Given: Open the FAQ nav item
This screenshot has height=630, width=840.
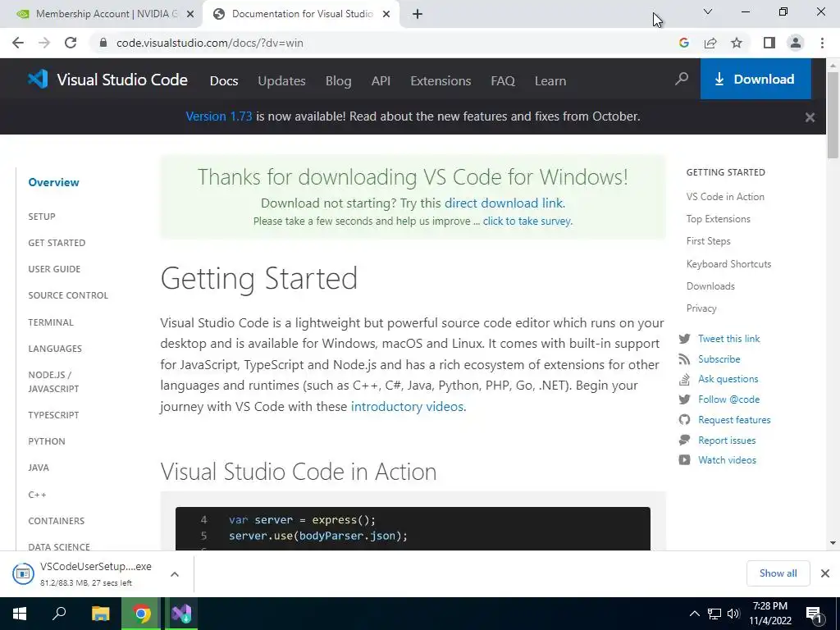Looking at the screenshot, I should pos(503,81).
